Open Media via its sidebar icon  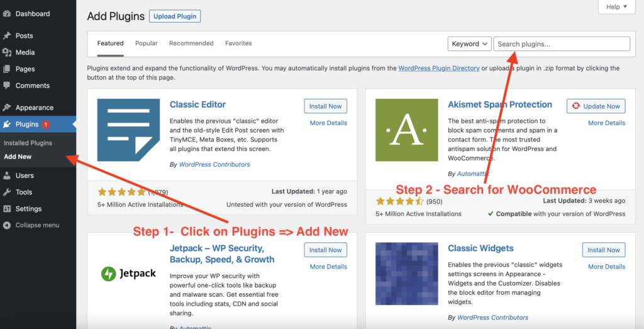click(7, 52)
